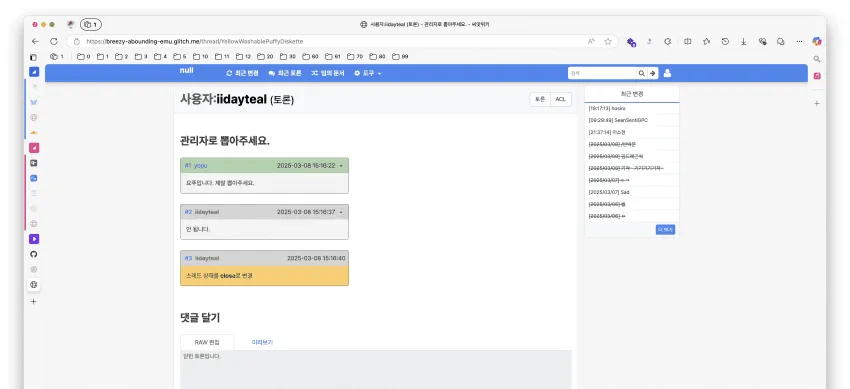Viewport: 850px width, 389px height.
Task: Toggle the vertical tabs pane icon
Action: [x=34, y=57]
